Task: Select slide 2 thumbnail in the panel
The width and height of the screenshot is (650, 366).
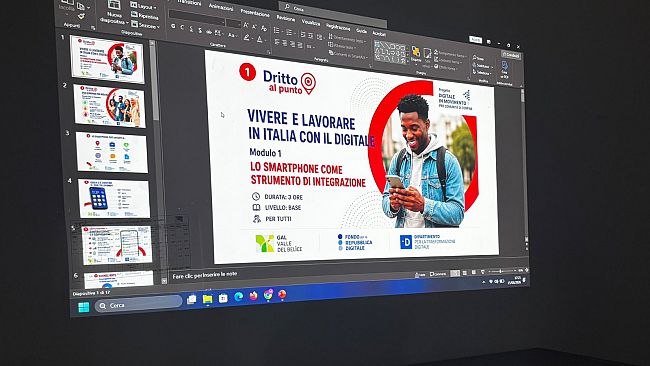Action: (x=109, y=106)
